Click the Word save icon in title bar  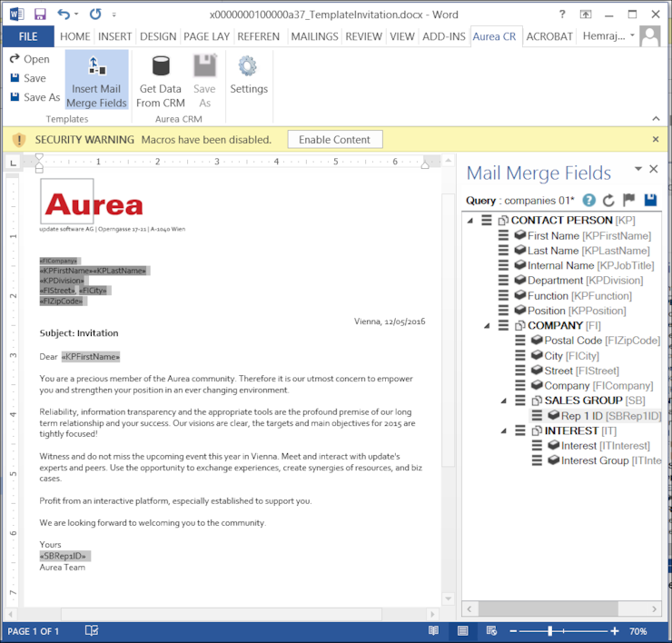coord(40,15)
